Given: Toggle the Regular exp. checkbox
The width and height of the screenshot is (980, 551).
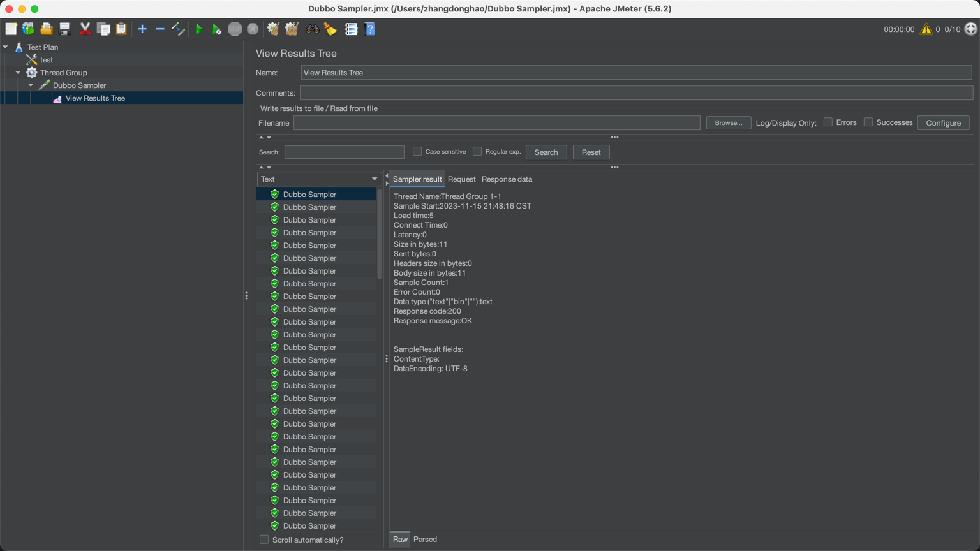Looking at the screenshot, I should (477, 151).
